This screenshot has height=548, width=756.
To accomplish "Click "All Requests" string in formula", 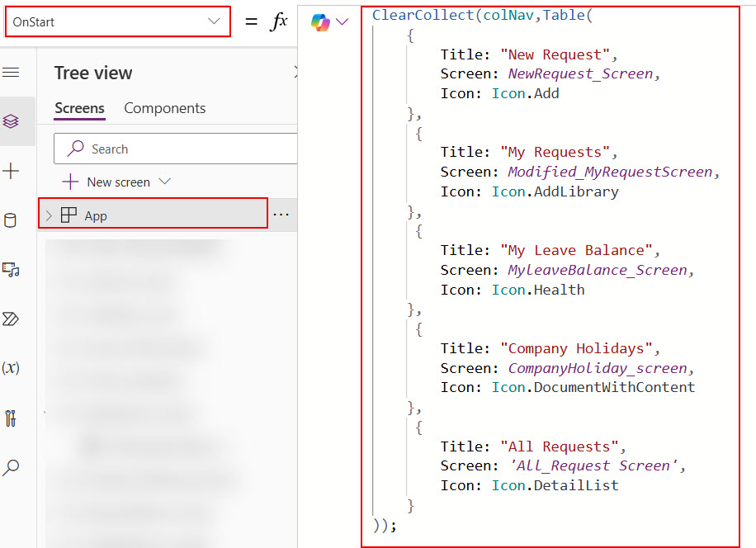I will (560, 446).
